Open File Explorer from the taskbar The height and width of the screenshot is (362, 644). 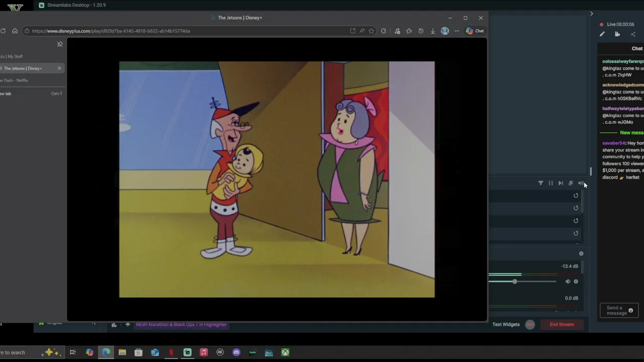(x=122, y=352)
